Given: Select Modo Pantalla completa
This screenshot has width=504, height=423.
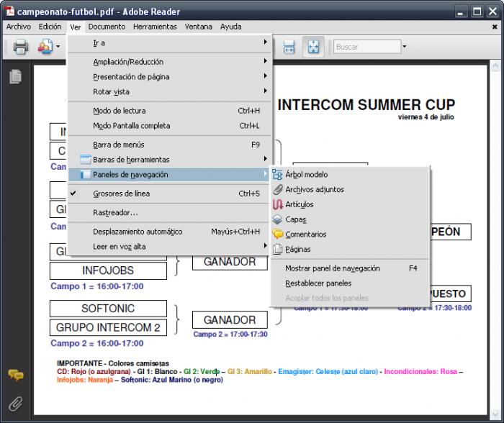Looking at the screenshot, I should click(x=169, y=126).
